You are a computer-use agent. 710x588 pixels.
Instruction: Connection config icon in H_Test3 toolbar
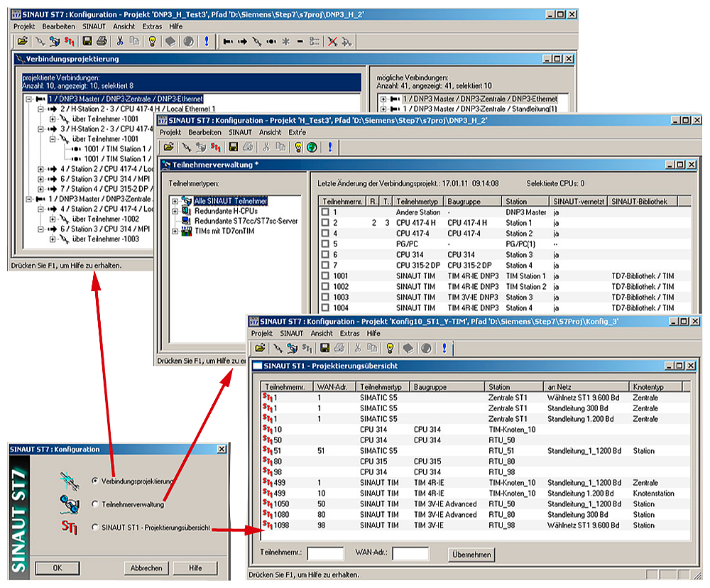click(187, 147)
